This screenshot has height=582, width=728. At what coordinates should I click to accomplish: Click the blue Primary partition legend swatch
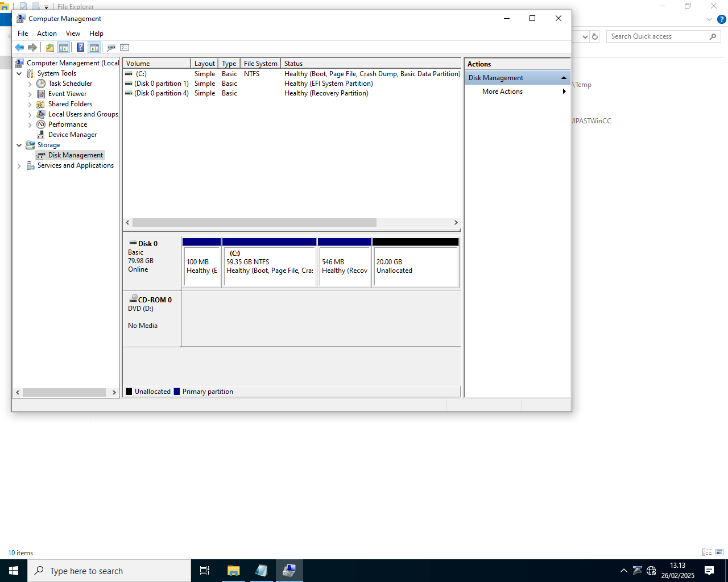click(x=177, y=392)
